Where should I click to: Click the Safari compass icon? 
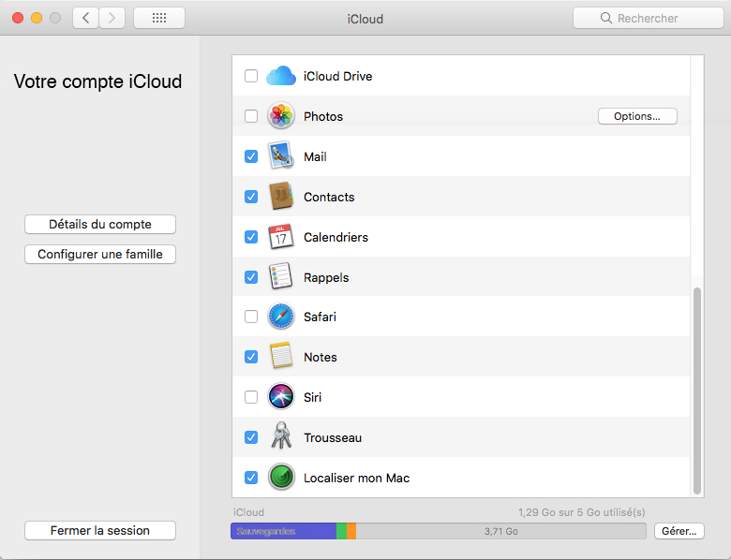click(281, 317)
